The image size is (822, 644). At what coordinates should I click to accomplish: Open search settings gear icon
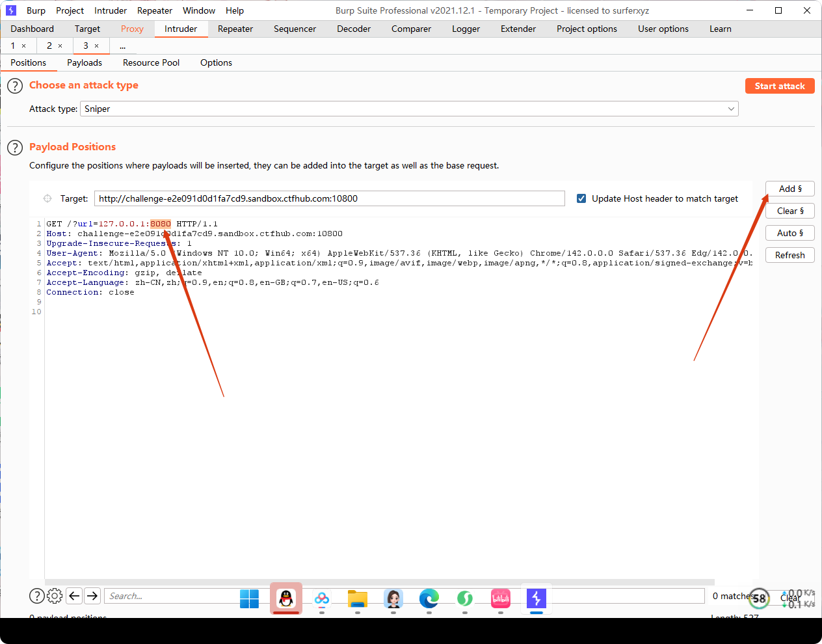[55, 596]
